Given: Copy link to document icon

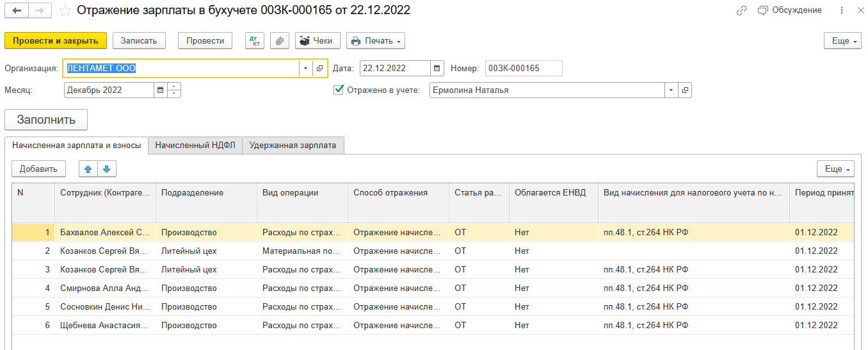Looking at the screenshot, I should (742, 10).
